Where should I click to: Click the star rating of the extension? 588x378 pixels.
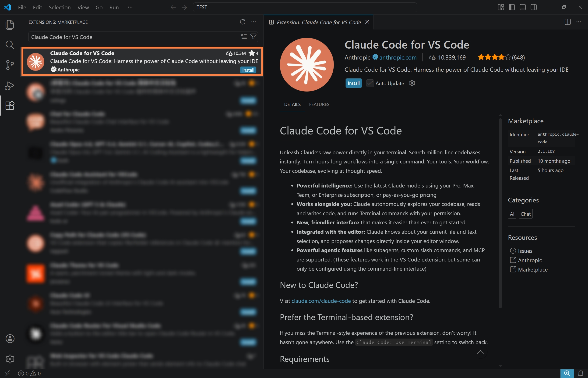pos(494,57)
